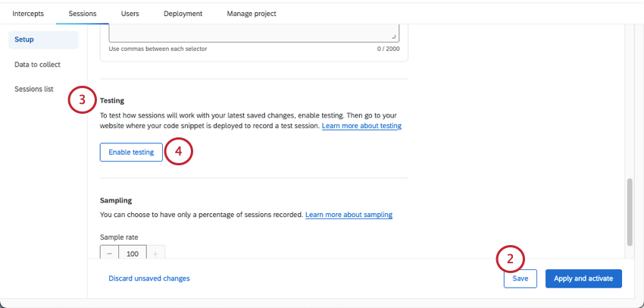
Task: Click the numbered callout 4 marker
Action: pyautogui.click(x=179, y=151)
